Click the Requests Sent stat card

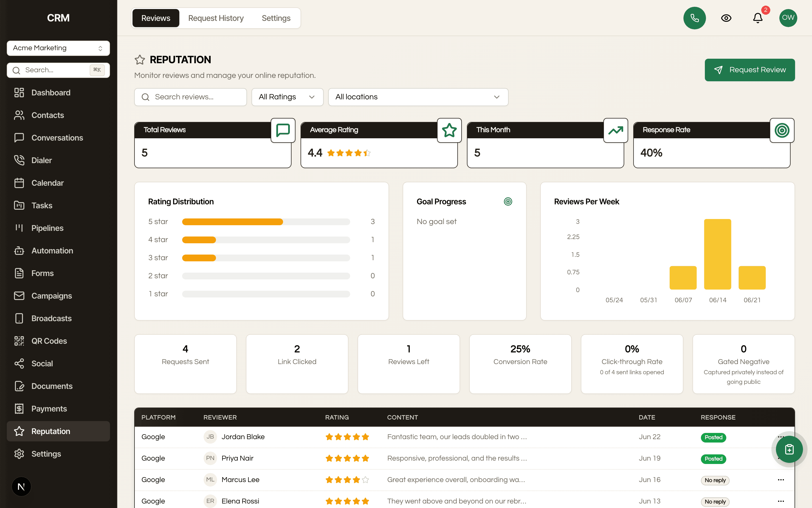(x=185, y=364)
